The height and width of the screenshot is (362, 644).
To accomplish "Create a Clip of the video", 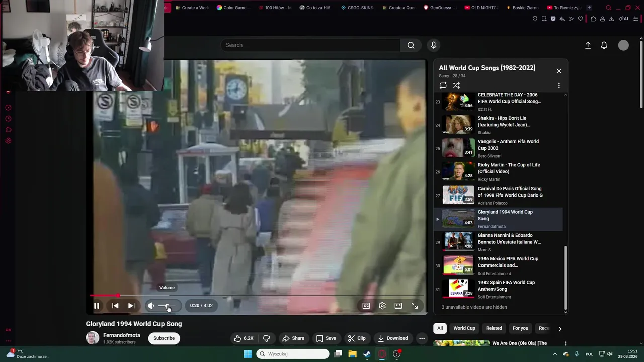I will tap(357, 338).
